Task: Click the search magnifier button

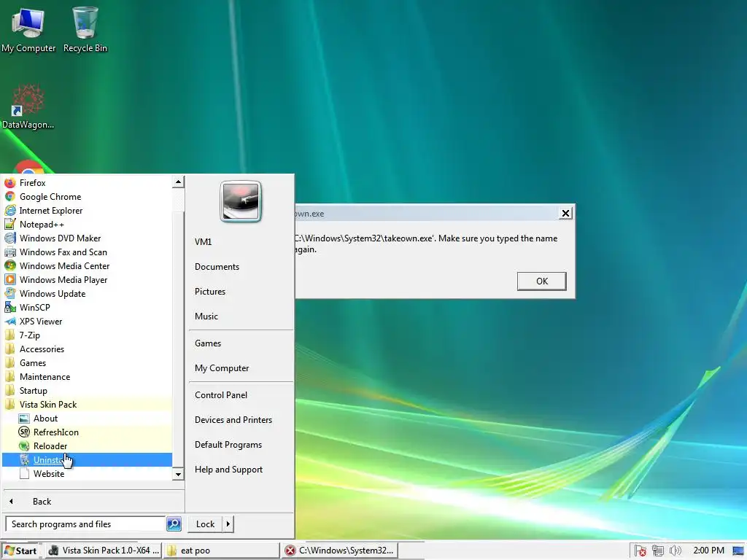Action: pyautogui.click(x=174, y=524)
